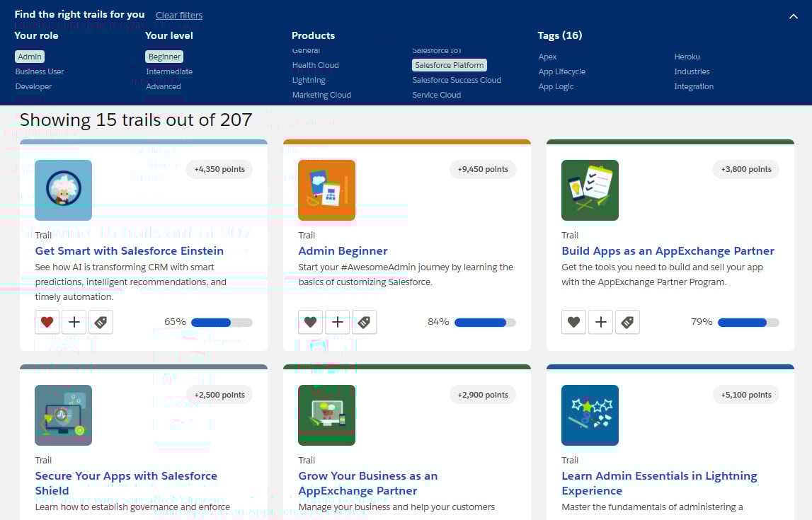This screenshot has height=520, width=812.
Task: Click the 65% progress bar on Einstein trail
Action: point(222,323)
